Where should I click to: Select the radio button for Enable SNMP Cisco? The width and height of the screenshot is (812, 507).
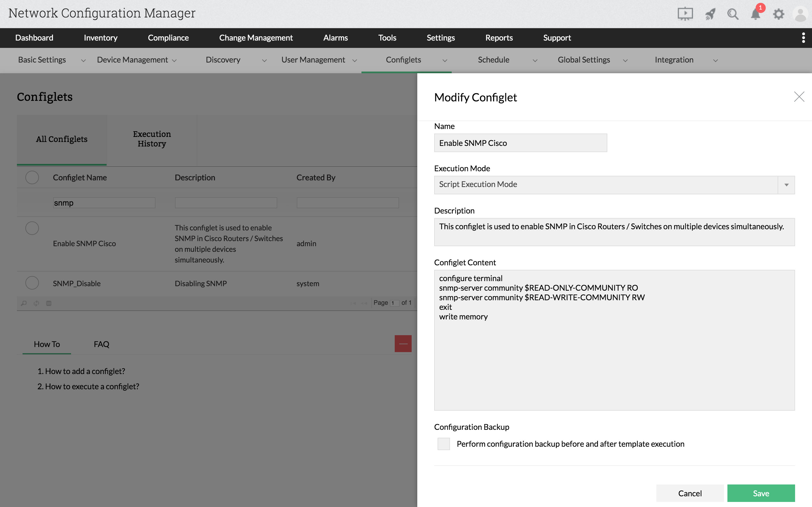[x=32, y=228]
